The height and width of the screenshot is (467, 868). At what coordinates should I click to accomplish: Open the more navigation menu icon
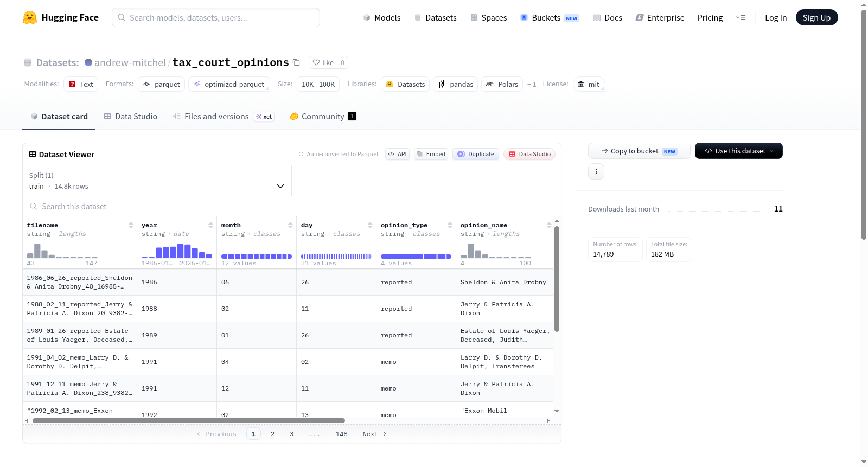pos(741,17)
